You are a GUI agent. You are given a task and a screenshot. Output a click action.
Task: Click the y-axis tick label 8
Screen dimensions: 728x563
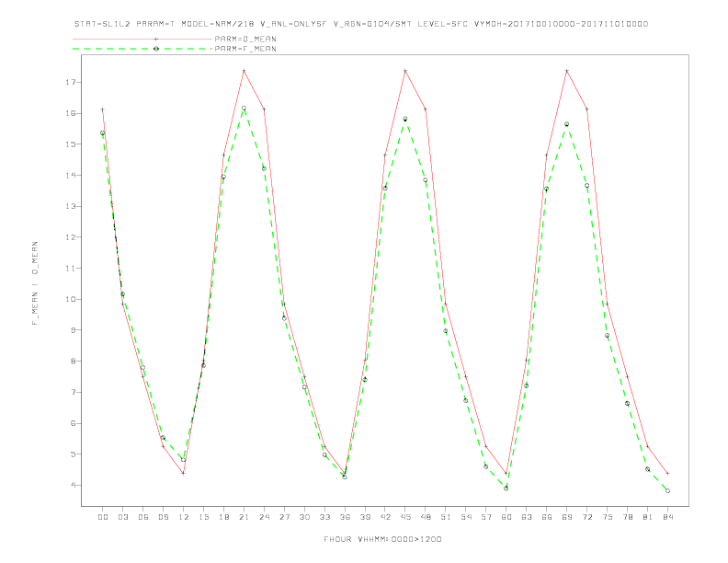click(73, 361)
